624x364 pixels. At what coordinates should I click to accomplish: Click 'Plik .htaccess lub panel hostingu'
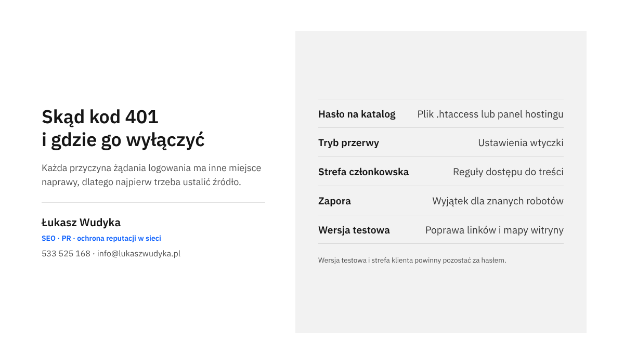pos(490,114)
